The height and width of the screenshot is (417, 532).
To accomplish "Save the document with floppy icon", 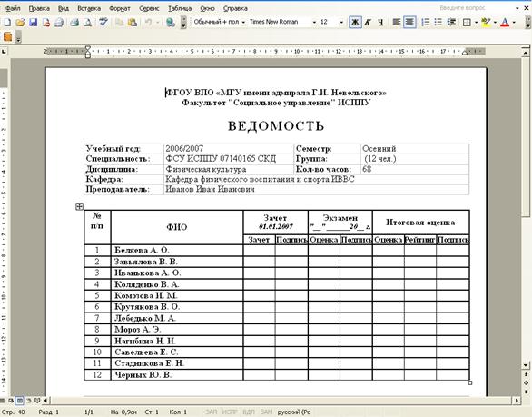I will 34,23.
